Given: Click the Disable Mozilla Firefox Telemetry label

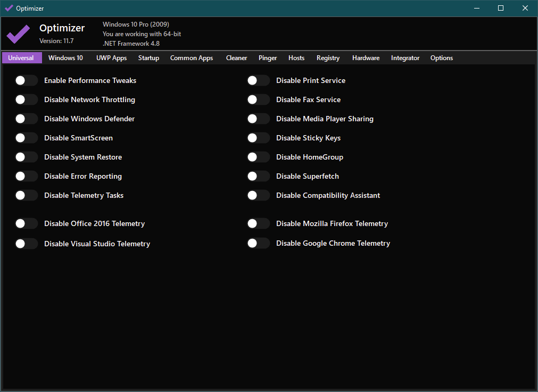Looking at the screenshot, I should (x=332, y=223).
